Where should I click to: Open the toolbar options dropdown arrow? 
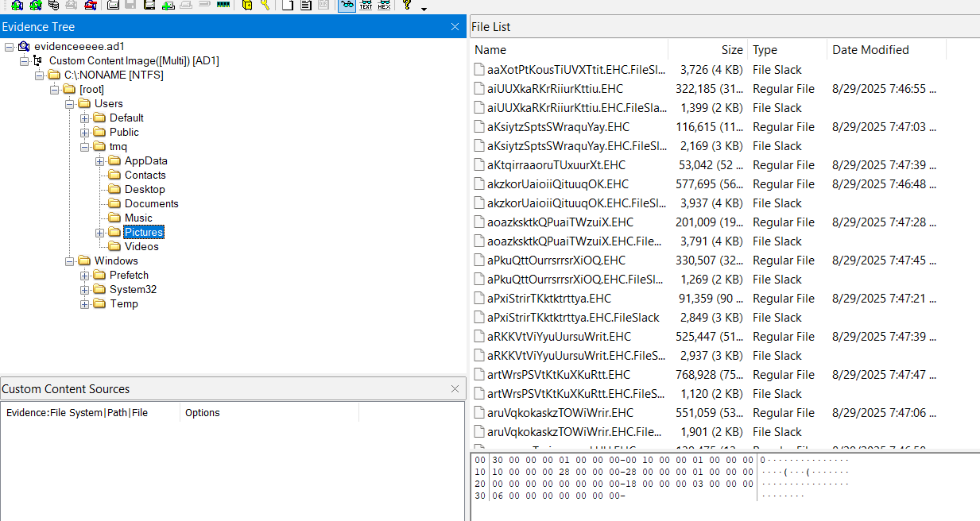click(x=424, y=9)
